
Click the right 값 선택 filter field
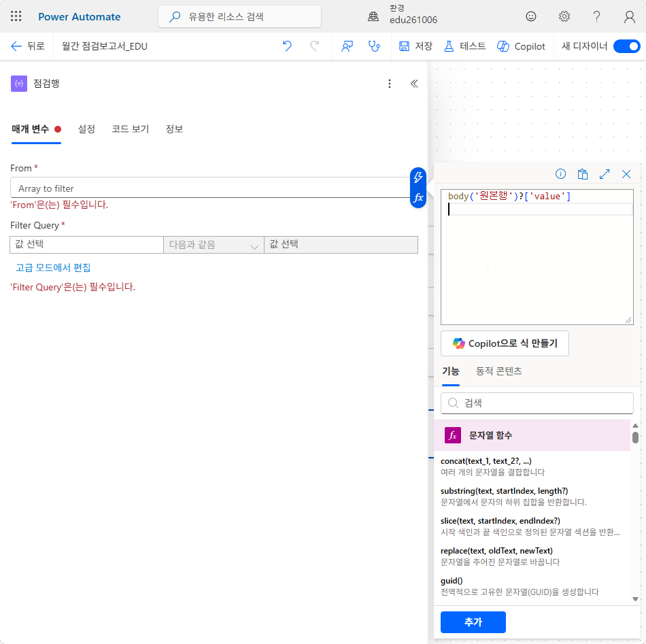[341, 244]
